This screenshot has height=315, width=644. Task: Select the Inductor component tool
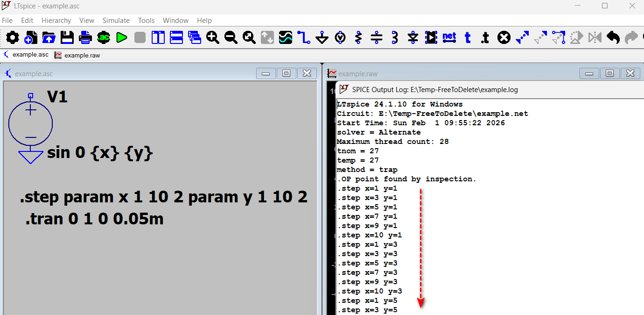pos(395,38)
